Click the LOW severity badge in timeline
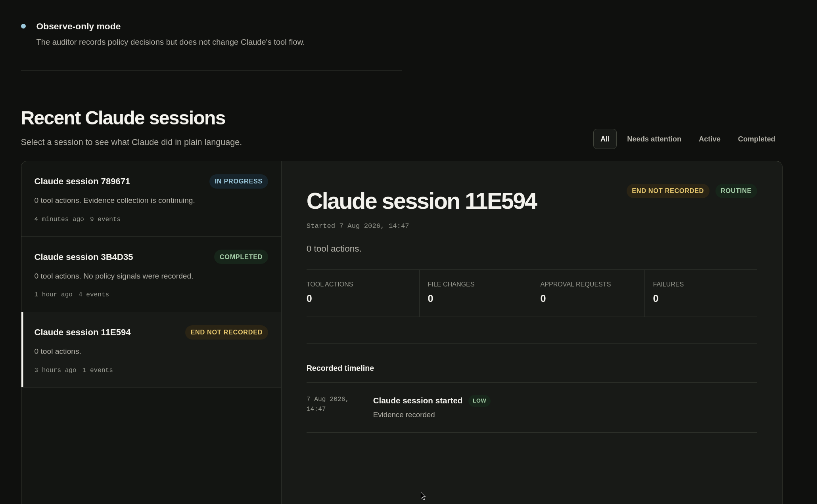Image resolution: width=817 pixels, height=504 pixels. click(479, 401)
